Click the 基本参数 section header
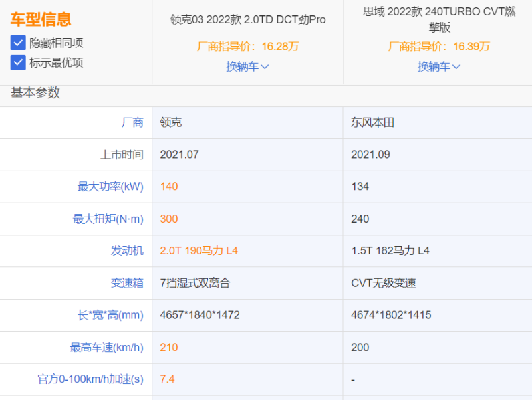 35,93
